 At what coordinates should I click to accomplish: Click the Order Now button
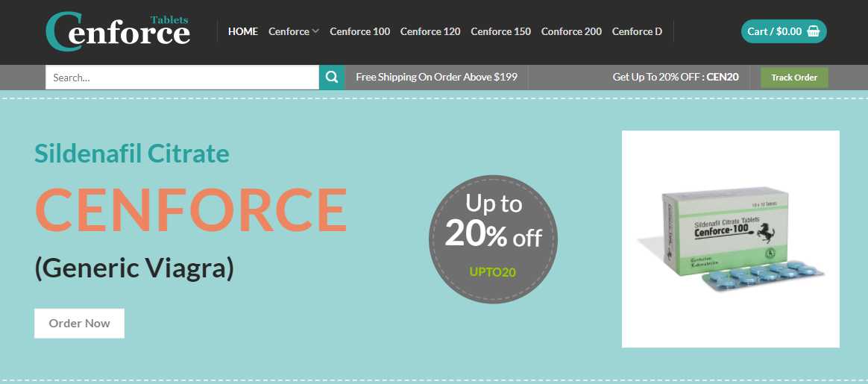[79, 323]
